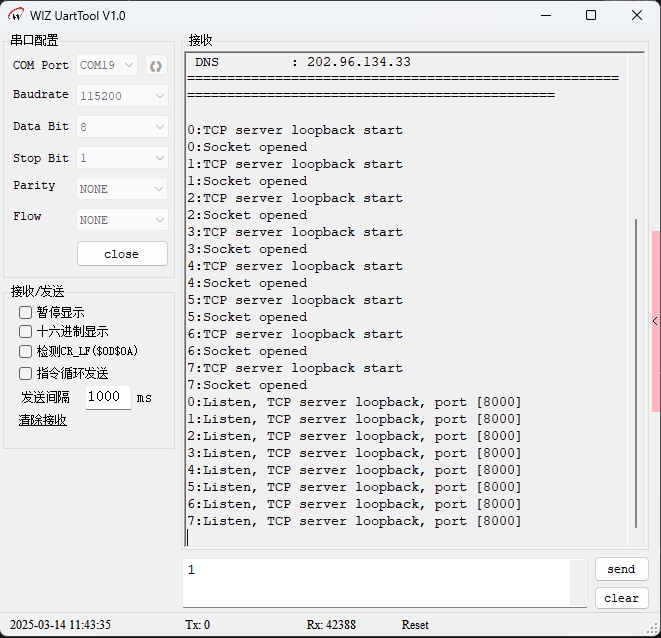
Task: Enable the 指令循环发送 checkbox
Action: [26, 373]
